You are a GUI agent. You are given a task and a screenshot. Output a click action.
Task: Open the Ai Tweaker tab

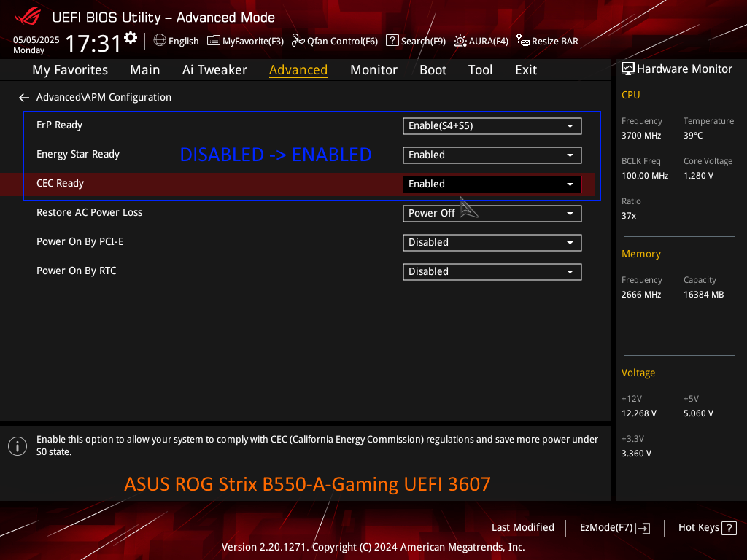coord(214,70)
